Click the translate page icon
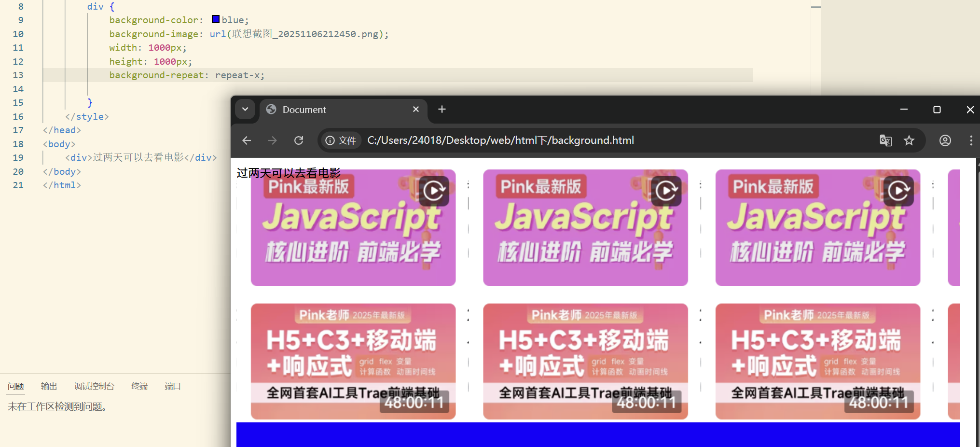The width and height of the screenshot is (980, 447). tap(885, 140)
